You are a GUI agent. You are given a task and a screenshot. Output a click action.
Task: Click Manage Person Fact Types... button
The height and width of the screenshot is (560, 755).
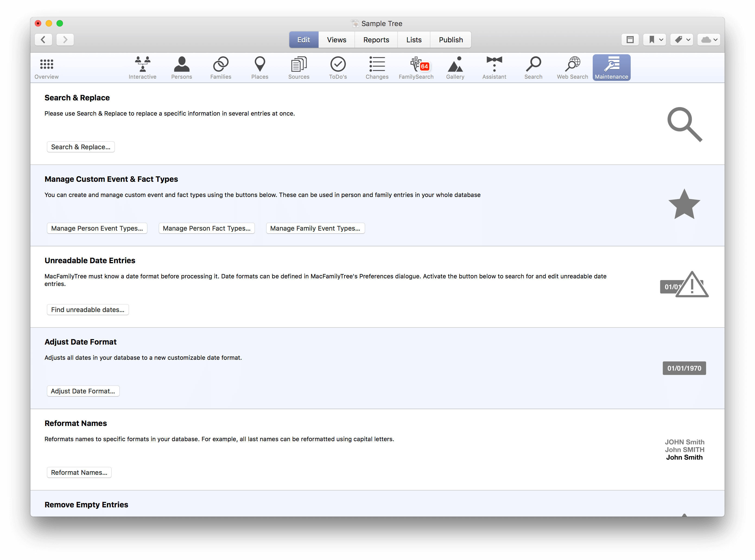coord(207,228)
